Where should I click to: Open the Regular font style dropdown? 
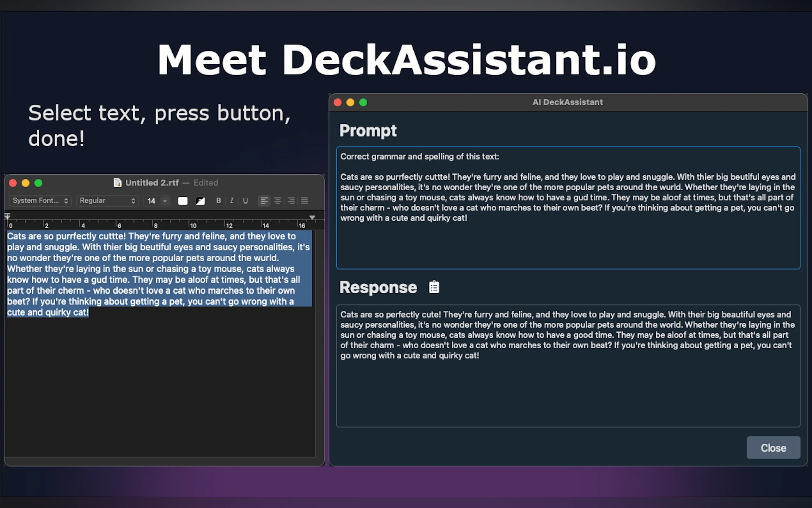tap(107, 201)
